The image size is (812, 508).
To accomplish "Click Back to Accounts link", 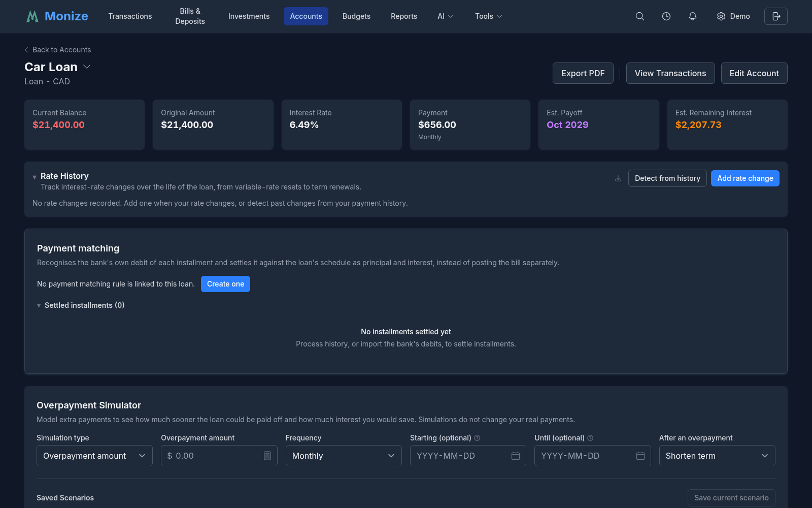I will pyautogui.click(x=58, y=50).
